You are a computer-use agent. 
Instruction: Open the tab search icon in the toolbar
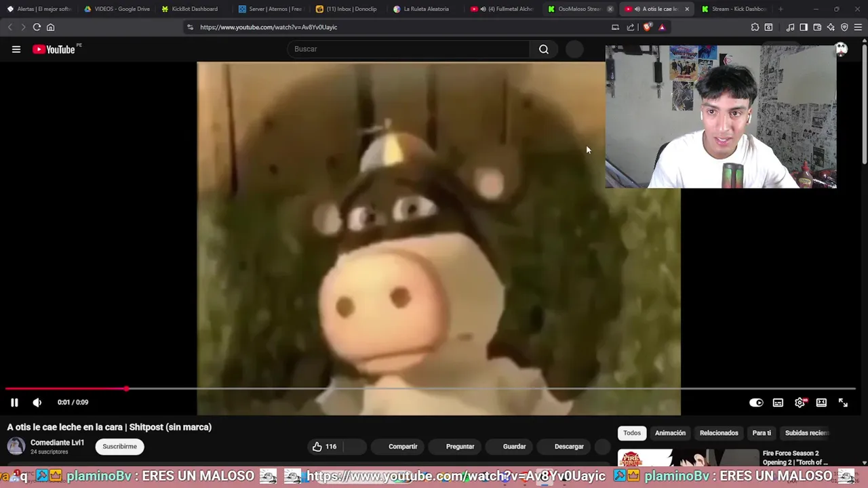[768, 27]
